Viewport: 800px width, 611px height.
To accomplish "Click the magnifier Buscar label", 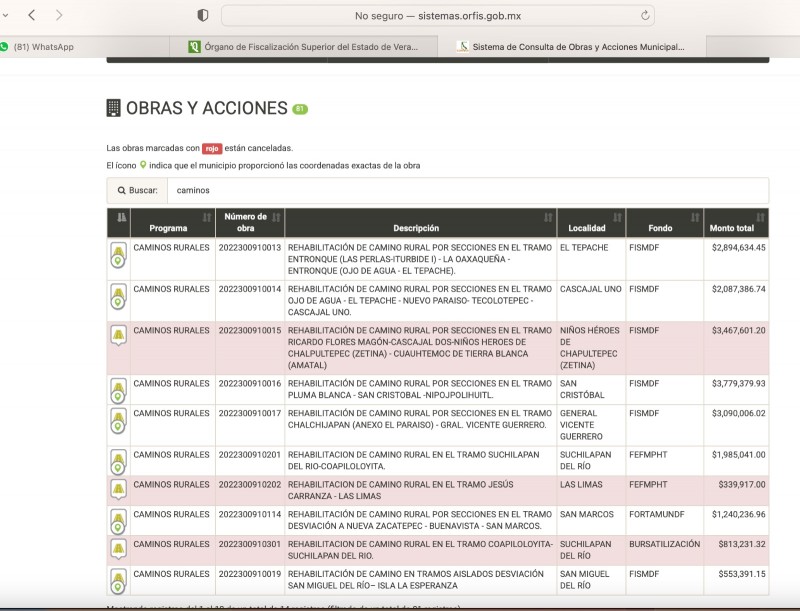I will pyautogui.click(x=137, y=190).
